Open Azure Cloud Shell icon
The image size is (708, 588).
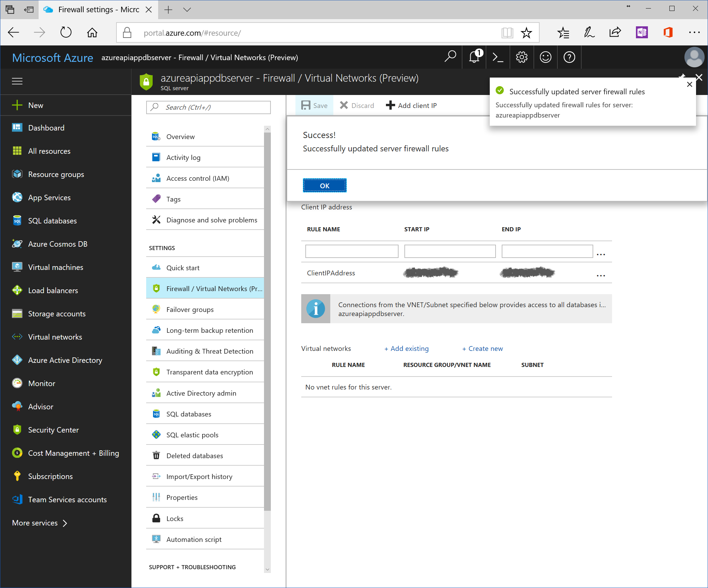click(498, 57)
